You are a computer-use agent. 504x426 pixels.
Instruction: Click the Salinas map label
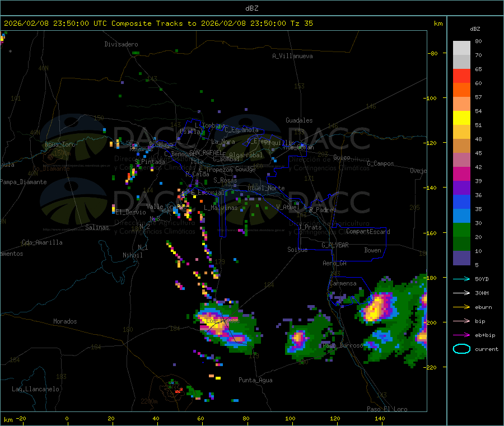click(97, 227)
